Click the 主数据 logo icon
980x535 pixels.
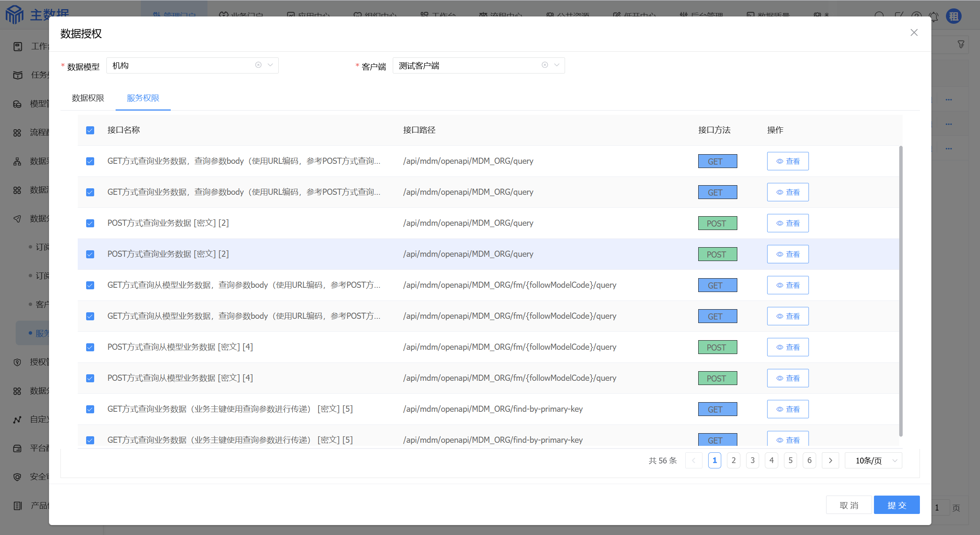point(15,15)
